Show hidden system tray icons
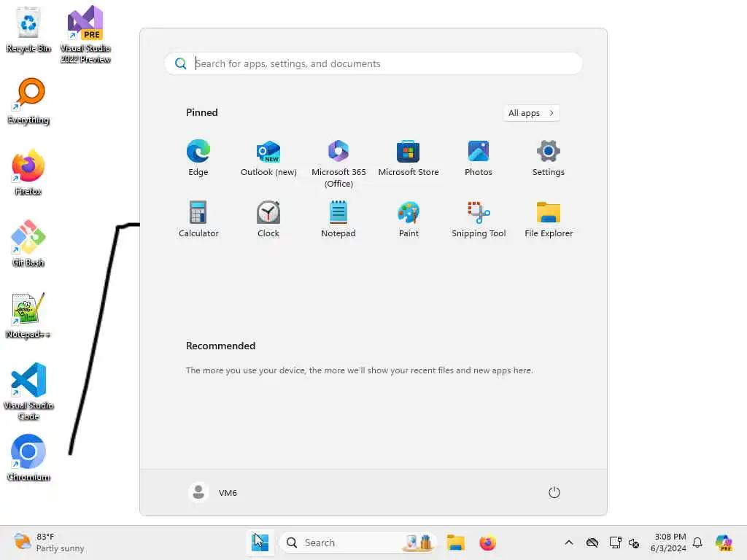The image size is (747, 560). pos(568,542)
